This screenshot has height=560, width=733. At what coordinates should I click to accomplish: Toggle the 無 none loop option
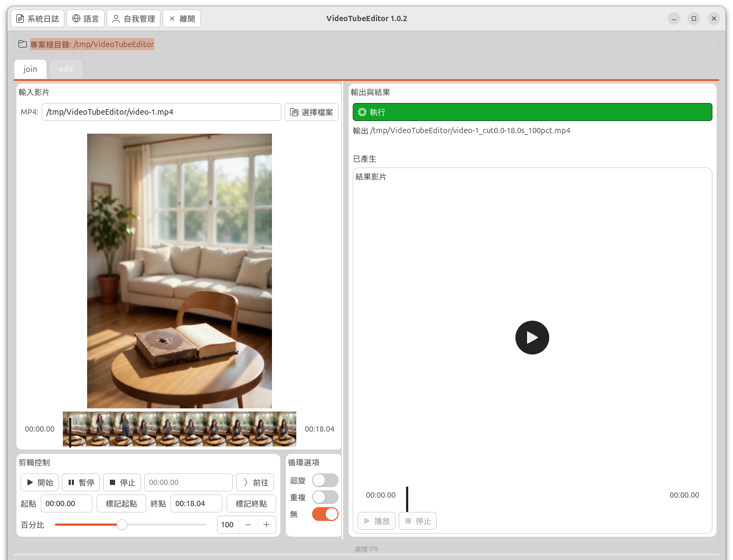click(x=325, y=514)
